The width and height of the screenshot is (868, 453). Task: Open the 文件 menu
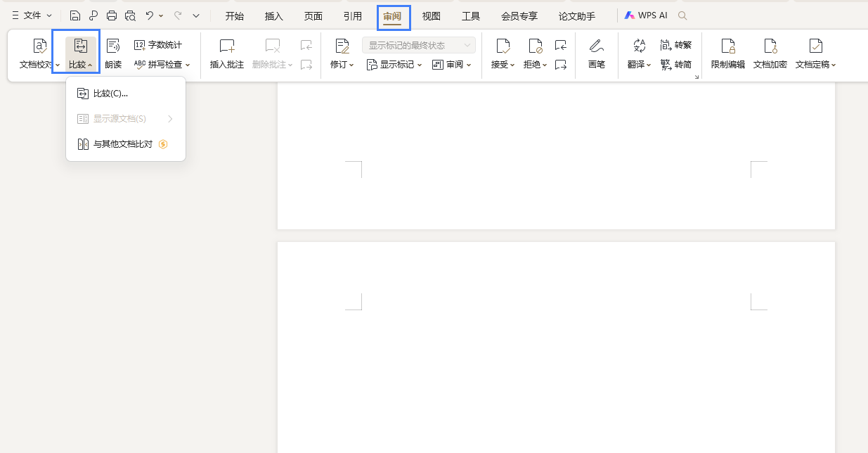coord(32,15)
